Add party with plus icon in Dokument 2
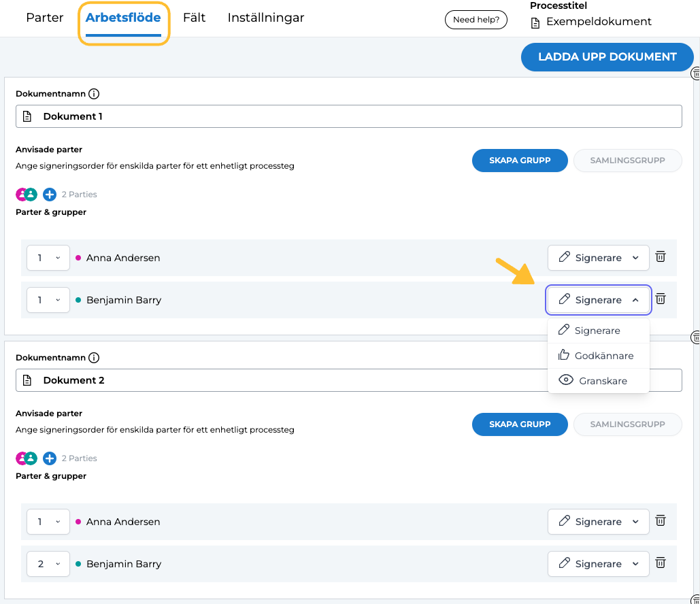This screenshot has height=604, width=700. tap(50, 458)
